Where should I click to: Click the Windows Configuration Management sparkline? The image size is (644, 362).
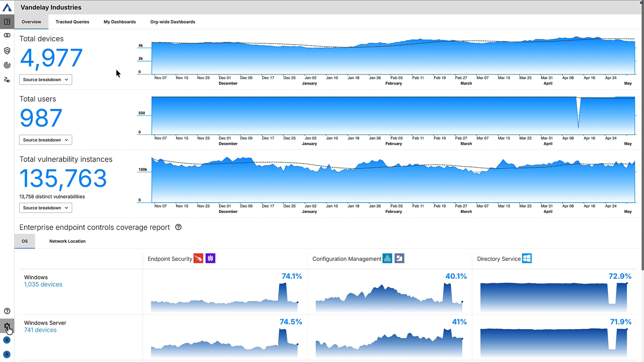[389, 297]
